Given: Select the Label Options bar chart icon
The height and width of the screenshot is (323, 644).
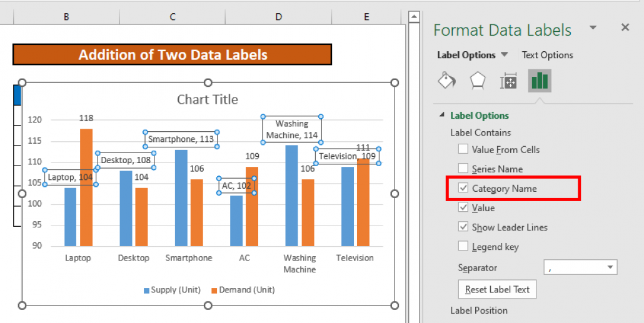Looking at the screenshot, I should [539, 81].
